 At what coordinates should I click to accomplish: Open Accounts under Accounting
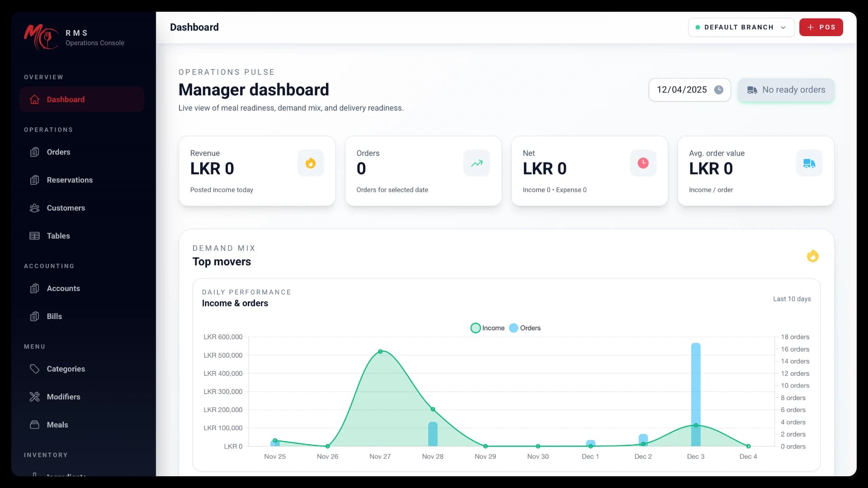click(x=63, y=288)
